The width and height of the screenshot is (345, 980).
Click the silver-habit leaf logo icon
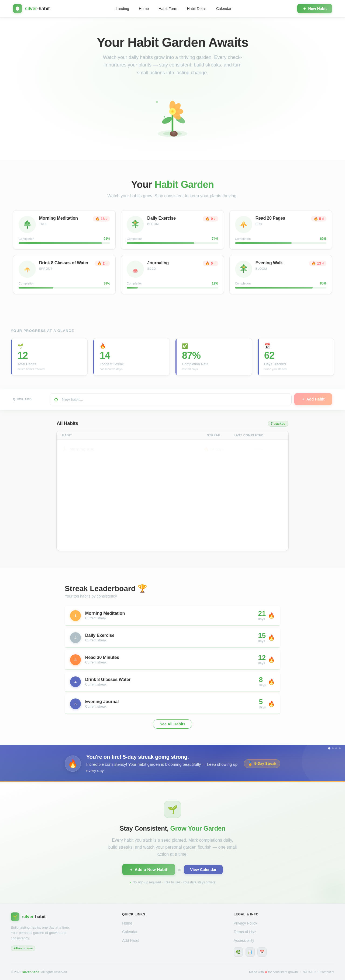(18, 9)
